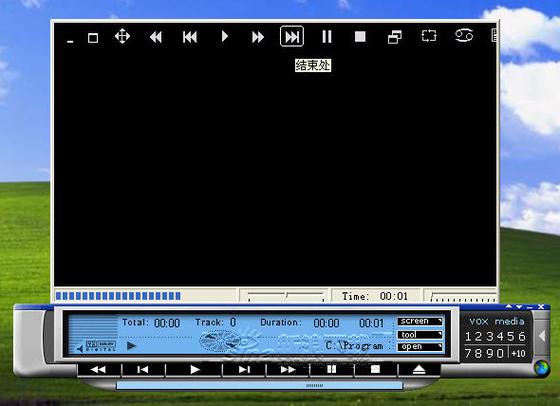
Task: Click the dashed rectangle fullscreen icon
Action: [x=429, y=36]
